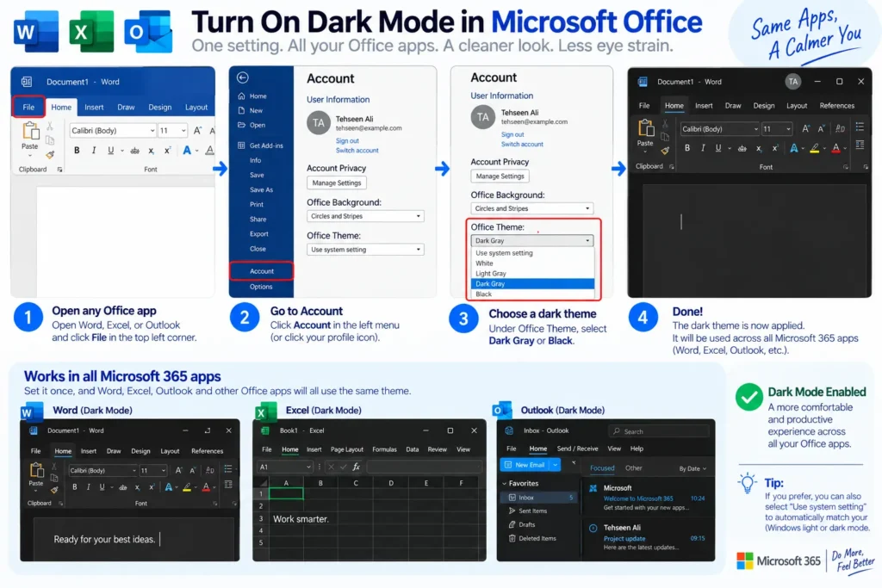Click Save As in the step 2 backstage sidebar
Image resolution: width=882 pixels, height=588 pixels.
pyautogui.click(x=262, y=190)
